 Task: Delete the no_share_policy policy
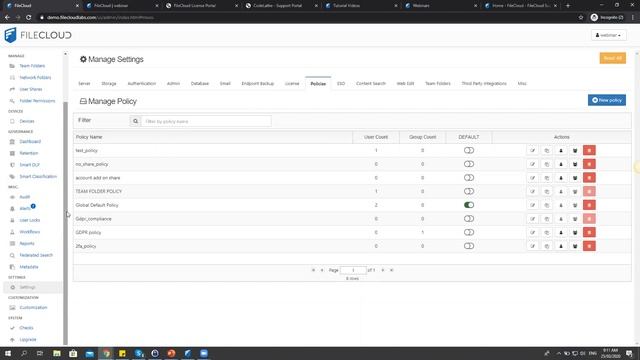(x=589, y=164)
